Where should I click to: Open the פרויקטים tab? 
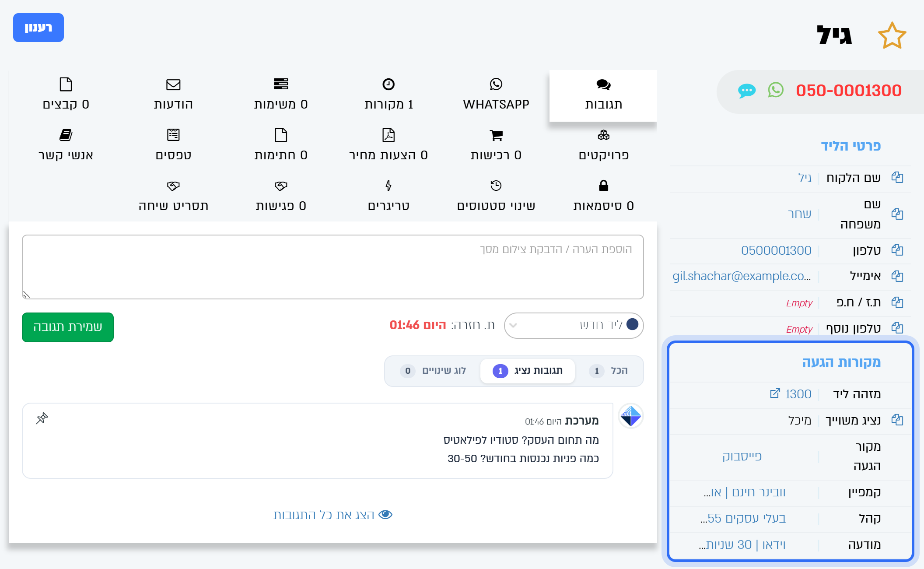click(603, 146)
